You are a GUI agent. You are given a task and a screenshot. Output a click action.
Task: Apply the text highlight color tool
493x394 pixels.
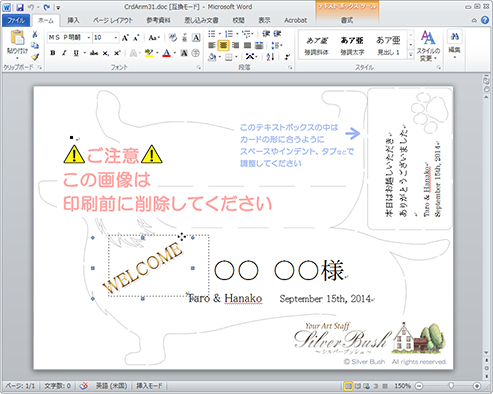tap(149, 53)
